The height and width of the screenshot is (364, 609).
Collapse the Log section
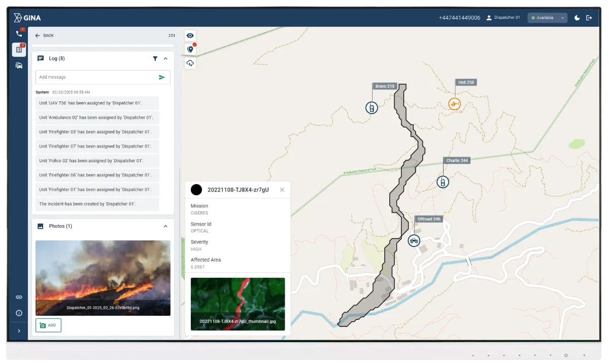click(x=165, y=59)
